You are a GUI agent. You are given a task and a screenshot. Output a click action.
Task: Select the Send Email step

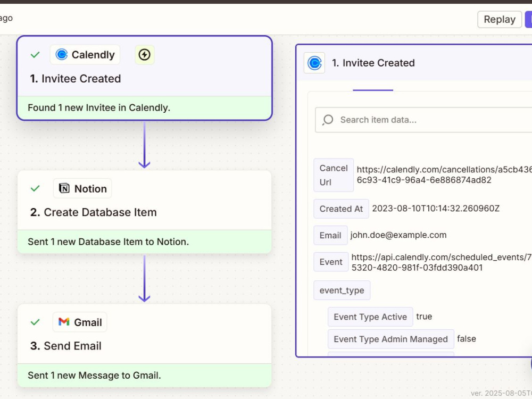tap(66, 346)
